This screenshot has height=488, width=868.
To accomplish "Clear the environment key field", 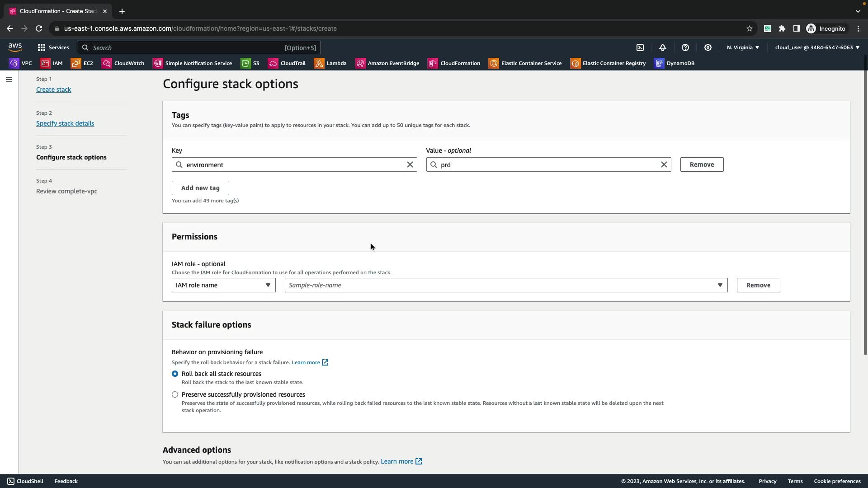I will (410, 164).
